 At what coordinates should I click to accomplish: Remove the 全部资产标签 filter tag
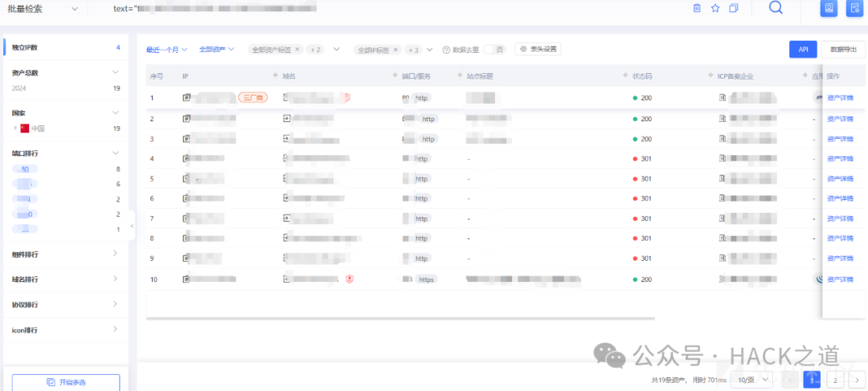point(297,49)
